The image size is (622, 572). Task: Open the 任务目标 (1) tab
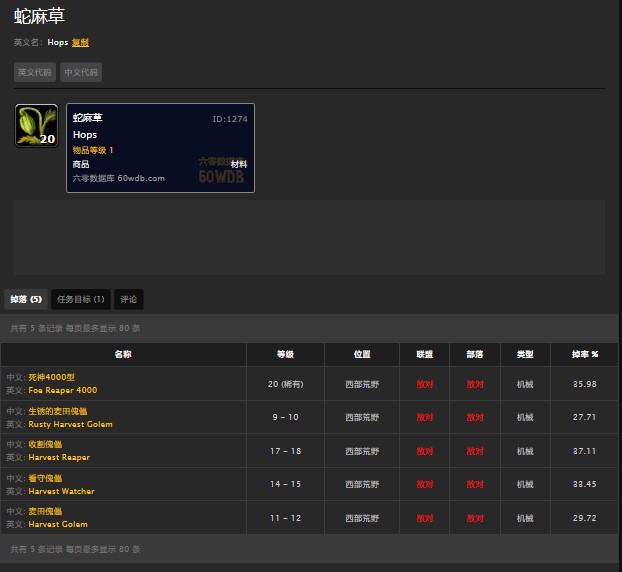81,299
